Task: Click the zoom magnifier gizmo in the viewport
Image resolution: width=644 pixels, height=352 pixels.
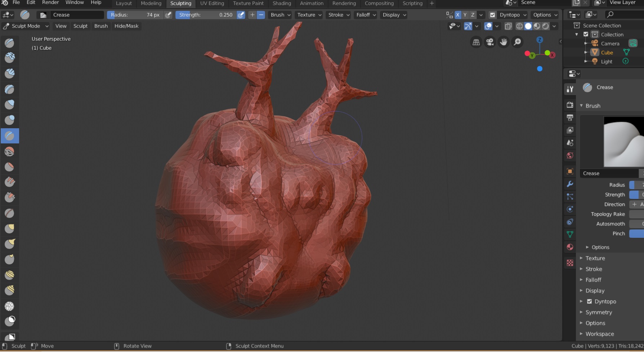Action: (517, 42)
